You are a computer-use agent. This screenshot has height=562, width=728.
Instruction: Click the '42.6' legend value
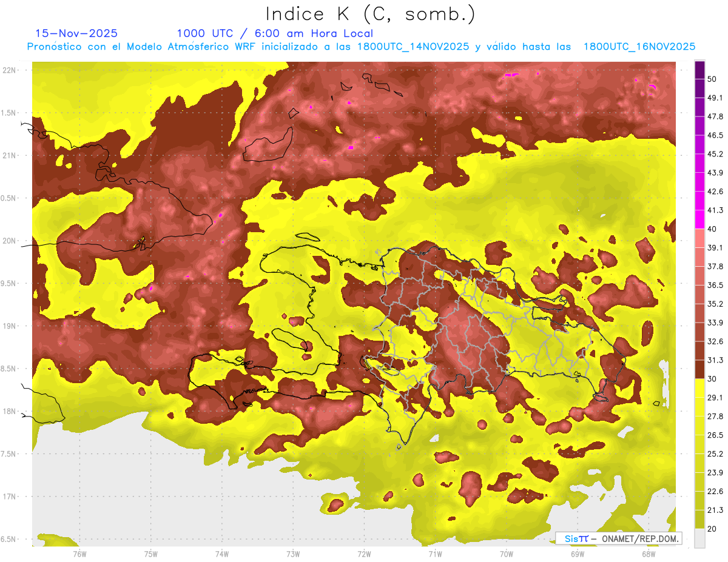715,192
